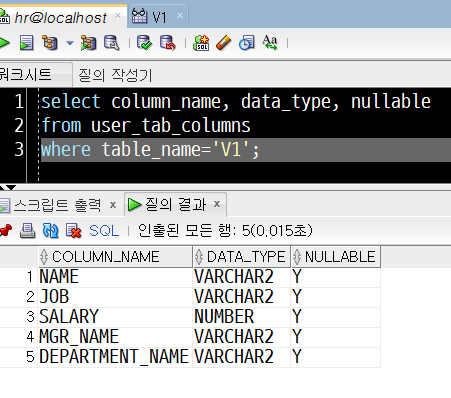Sort by the NULLABLE header
The height and width of the screenshot is (398, 451).
tap(335, 257)
